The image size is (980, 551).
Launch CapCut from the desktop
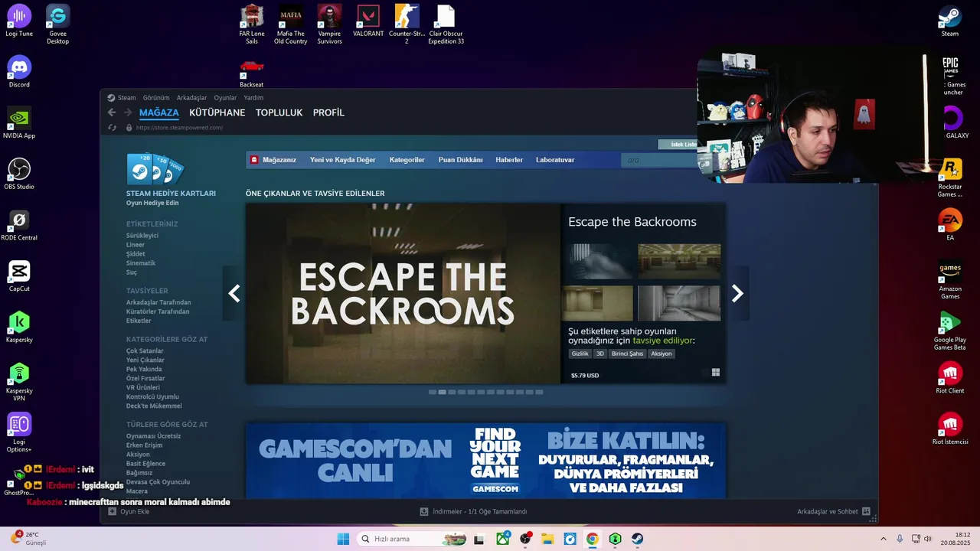click(19, 275)
